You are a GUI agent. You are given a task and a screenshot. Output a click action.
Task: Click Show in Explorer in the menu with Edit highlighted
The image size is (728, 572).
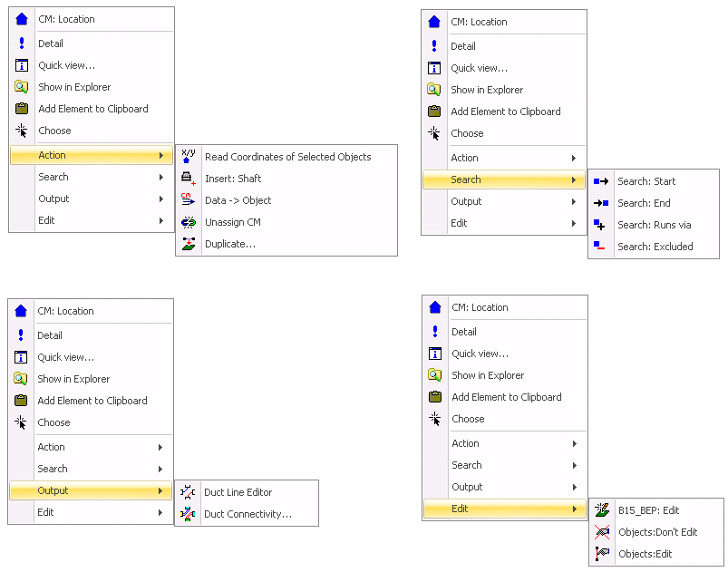point(488,375)
